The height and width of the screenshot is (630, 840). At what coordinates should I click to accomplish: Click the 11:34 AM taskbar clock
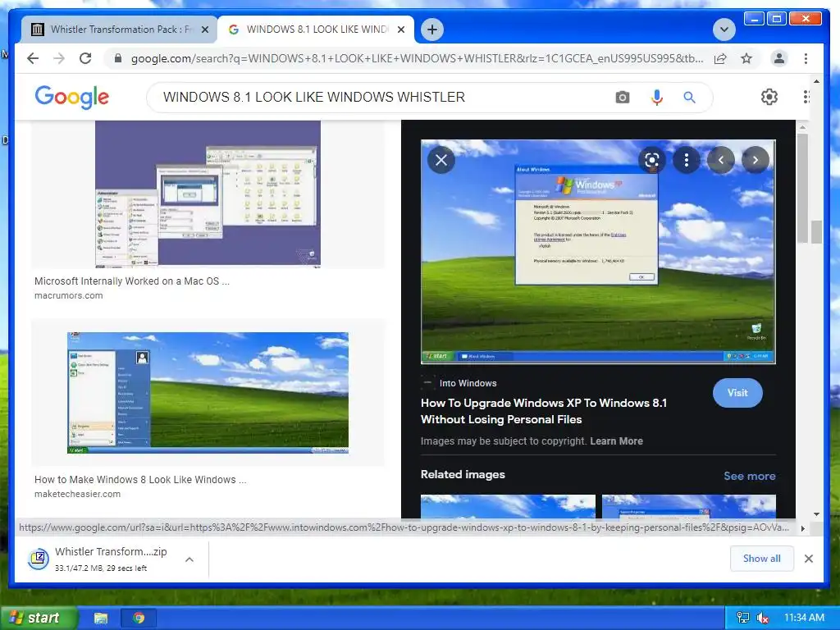coord(804,618)
